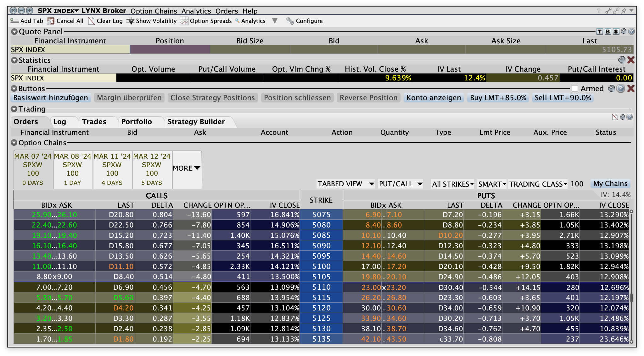Click the title bar wrench settings icon

(x=608, y=11)
